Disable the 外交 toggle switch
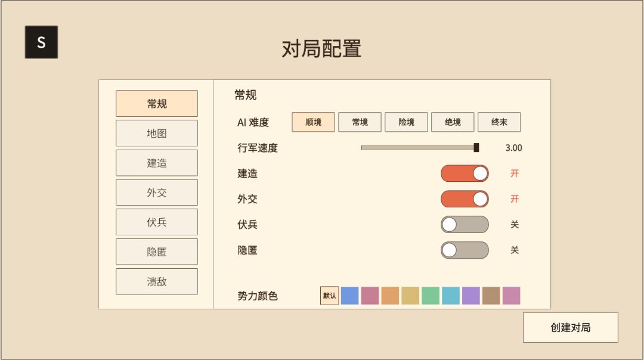Screen dimensions: 644x360 click(x=465, y=199)
